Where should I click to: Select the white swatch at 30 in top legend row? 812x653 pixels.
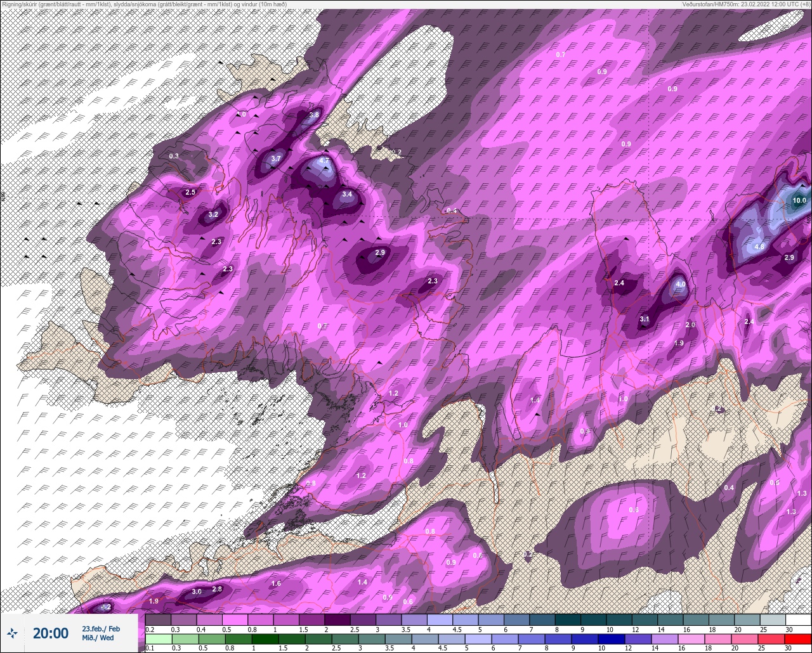click(798, 619)
